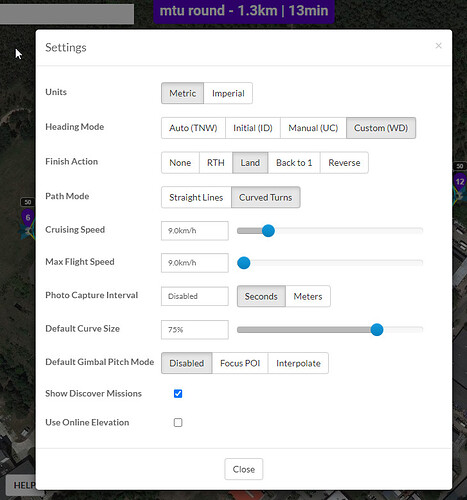Viewport: 467px width, 500px height.
Task: Choose Initial (ID) heading mode
Action: coord(253,128)
